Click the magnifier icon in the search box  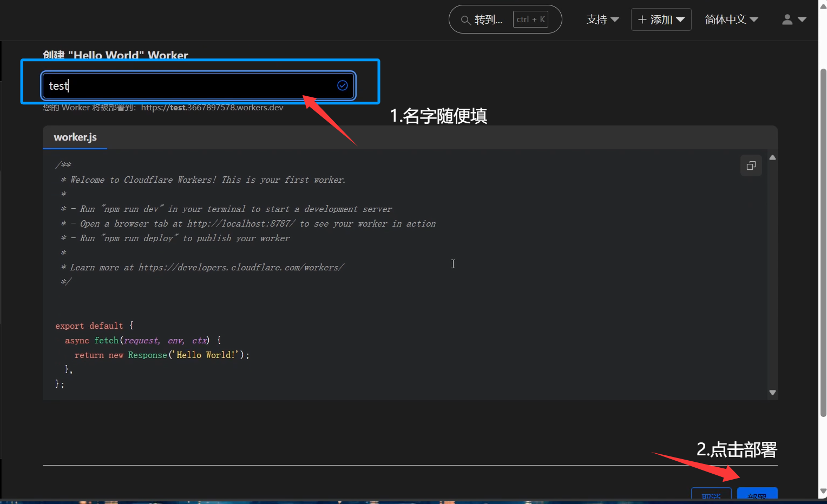pyautogui.click(x=465, y=20)
